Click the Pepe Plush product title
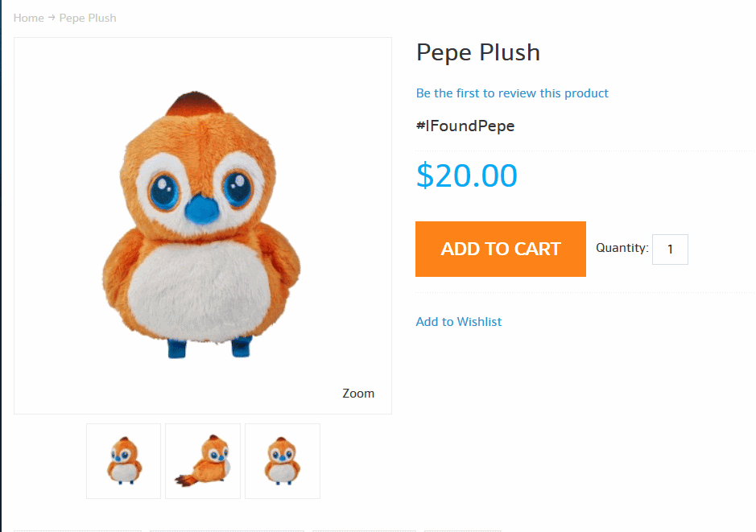 coord(478,53)
